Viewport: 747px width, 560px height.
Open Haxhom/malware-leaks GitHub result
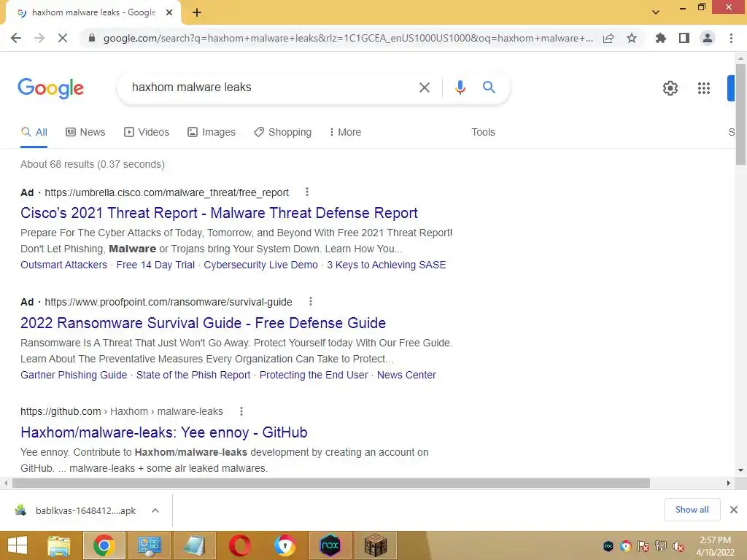click(x=164, y=432)
